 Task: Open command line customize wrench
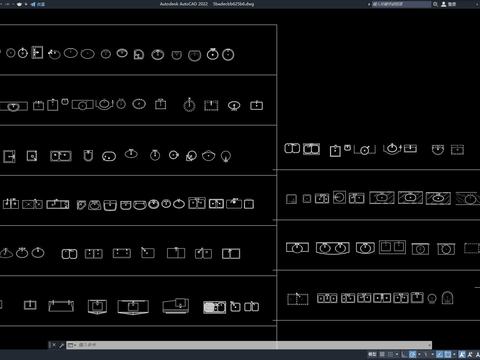coord(61,345)
